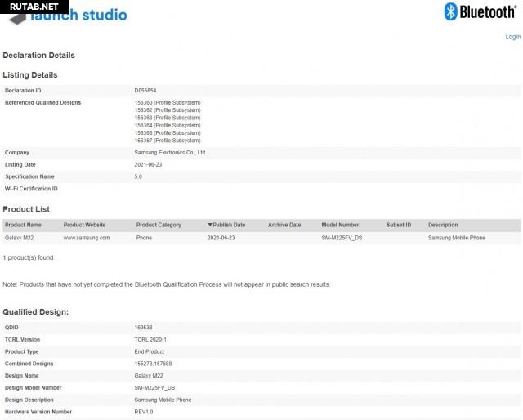Click the Description column header
Screen dimensions: 523x420
point(443,225)
